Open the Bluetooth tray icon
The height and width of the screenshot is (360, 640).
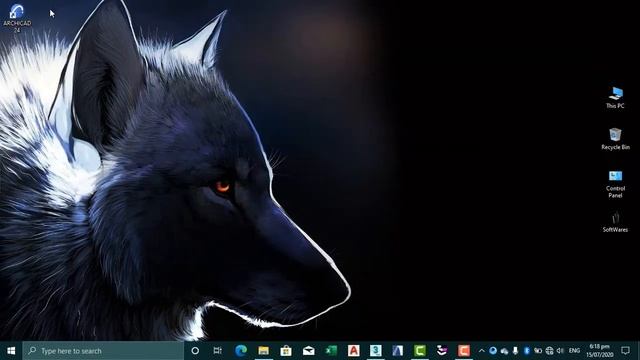(527, 351)
